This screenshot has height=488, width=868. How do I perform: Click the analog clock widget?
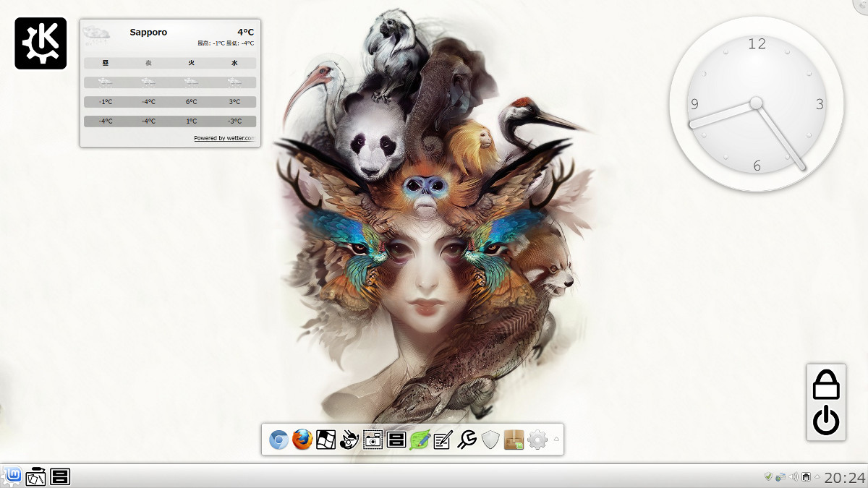[757, 104]
